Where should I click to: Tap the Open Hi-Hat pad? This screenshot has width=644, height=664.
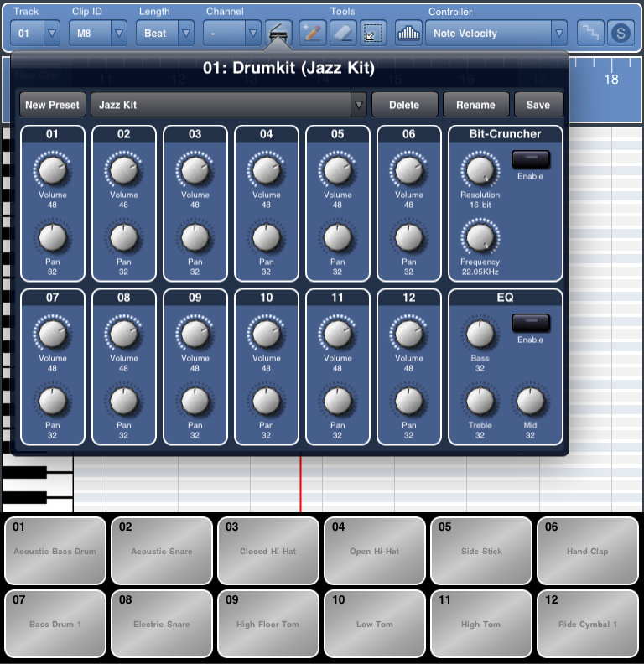click(375, 551)
